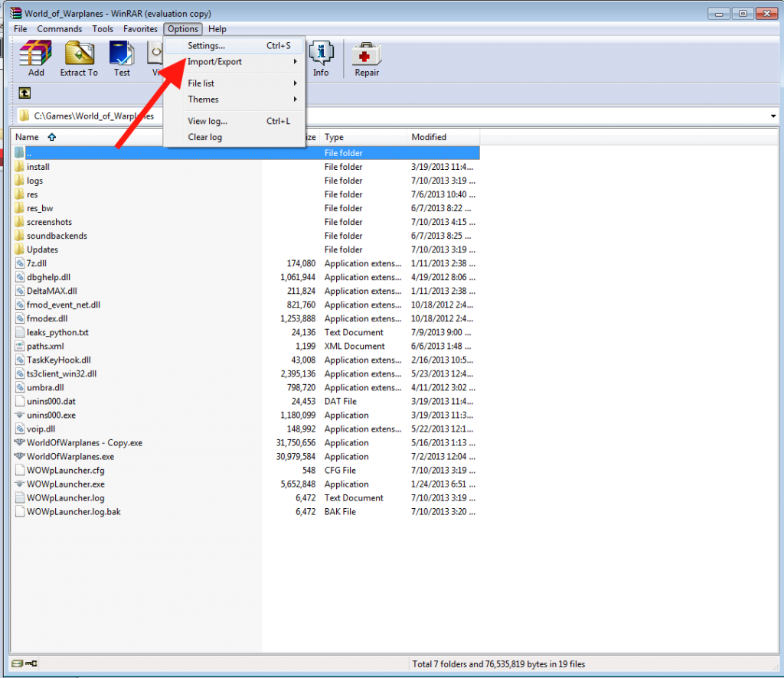Click the 'XML Document' type cell
This screenshot has height=678, width=784.
(x=354, y=346)
